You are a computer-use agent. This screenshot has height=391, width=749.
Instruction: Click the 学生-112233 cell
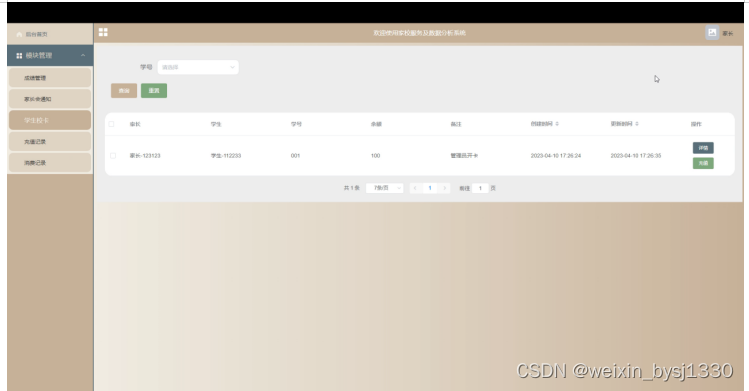(x=226, y=156)
